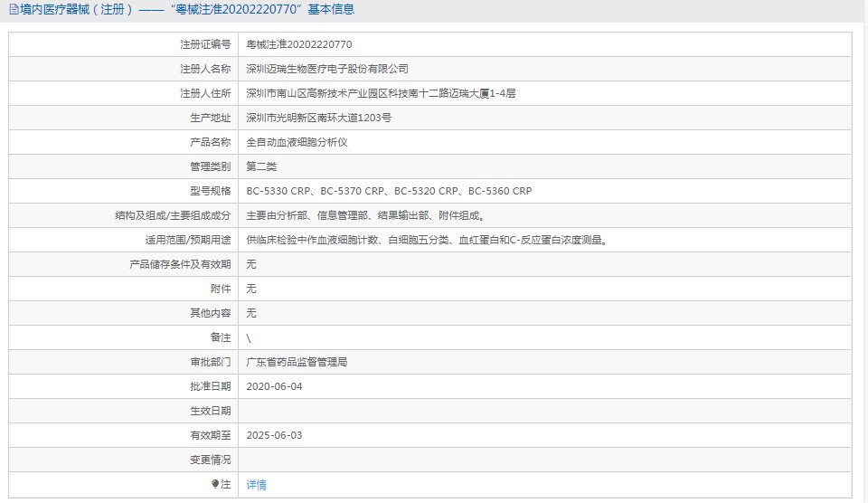The width and height of the screenshot is (868, 503).
Task: Click the 结构及组成/主要组成成分 label
Action: coord(173,215)
